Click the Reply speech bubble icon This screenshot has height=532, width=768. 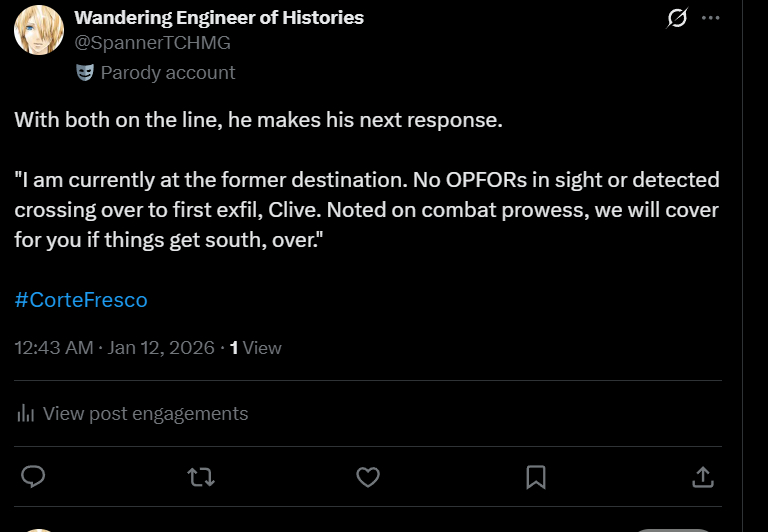[x=33, y=477]
